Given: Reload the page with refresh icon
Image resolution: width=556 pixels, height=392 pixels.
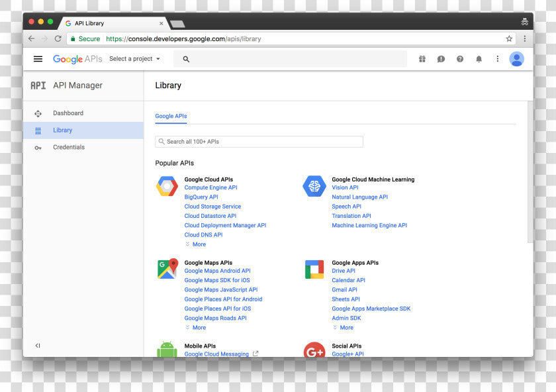Looking at the screenshot, I should point(58,38).
